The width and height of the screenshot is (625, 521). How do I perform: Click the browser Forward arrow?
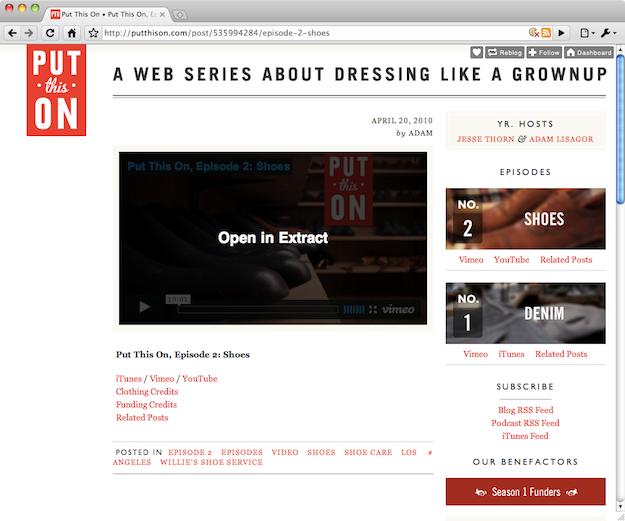click(x=29, y=32)
